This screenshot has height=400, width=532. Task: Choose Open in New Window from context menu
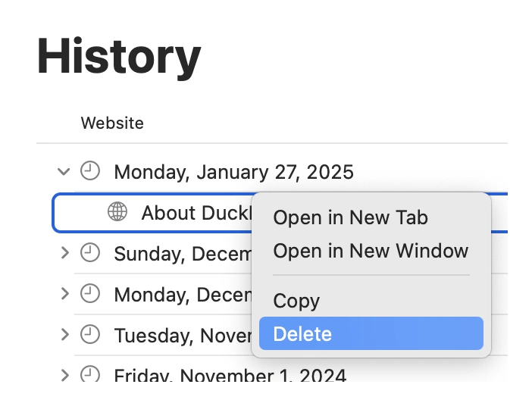pyautogui.click(x=371, y=251)
